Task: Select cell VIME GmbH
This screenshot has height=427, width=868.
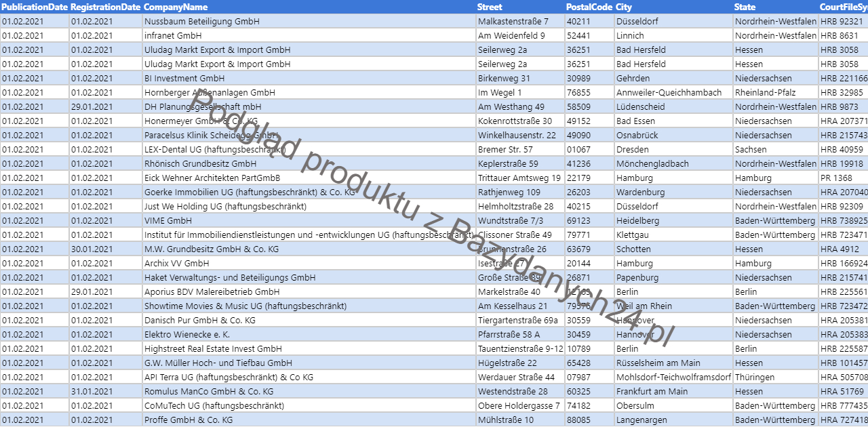Action: pos(309,220)
